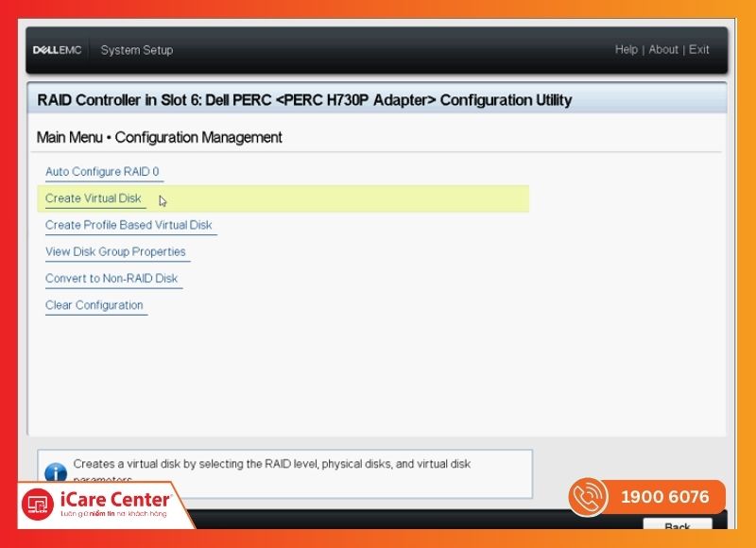Click the System Setup title text
The image size is (756, 548).
137,50
